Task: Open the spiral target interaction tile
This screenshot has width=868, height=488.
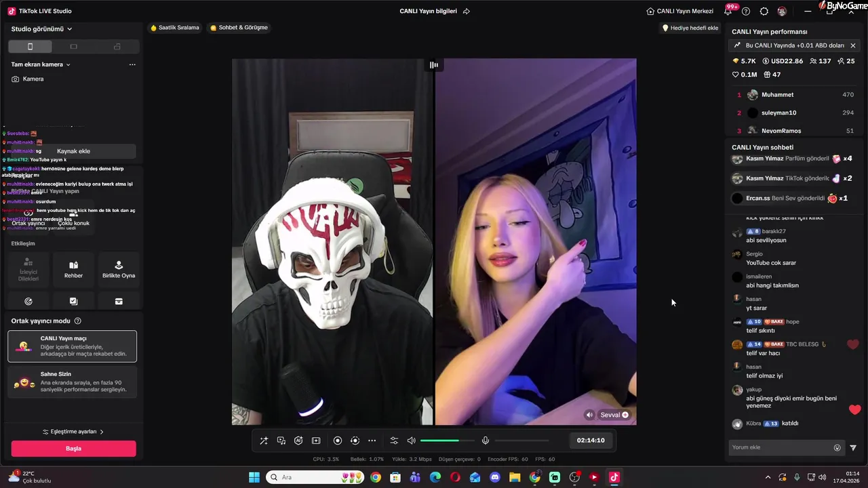Action: pyautogui.click(x=28, y=301)
